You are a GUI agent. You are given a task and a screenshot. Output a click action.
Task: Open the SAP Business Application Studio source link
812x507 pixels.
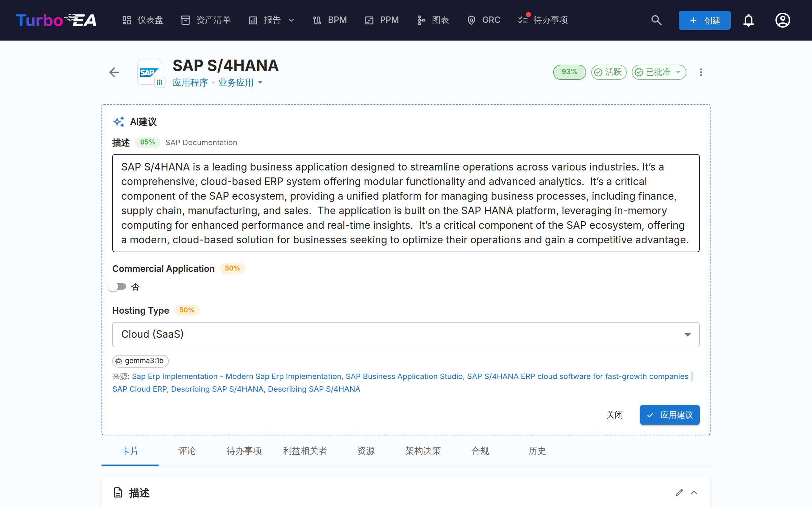click(404, 376)
